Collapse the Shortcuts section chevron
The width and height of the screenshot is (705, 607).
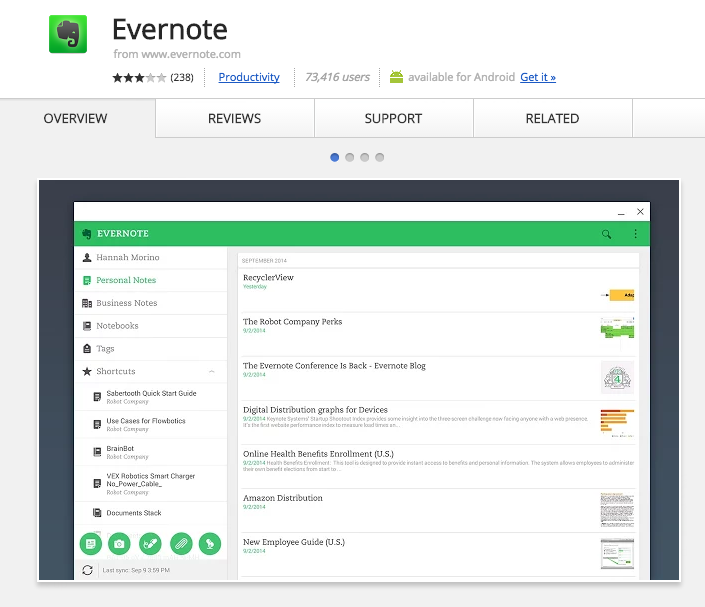[212, 371]
